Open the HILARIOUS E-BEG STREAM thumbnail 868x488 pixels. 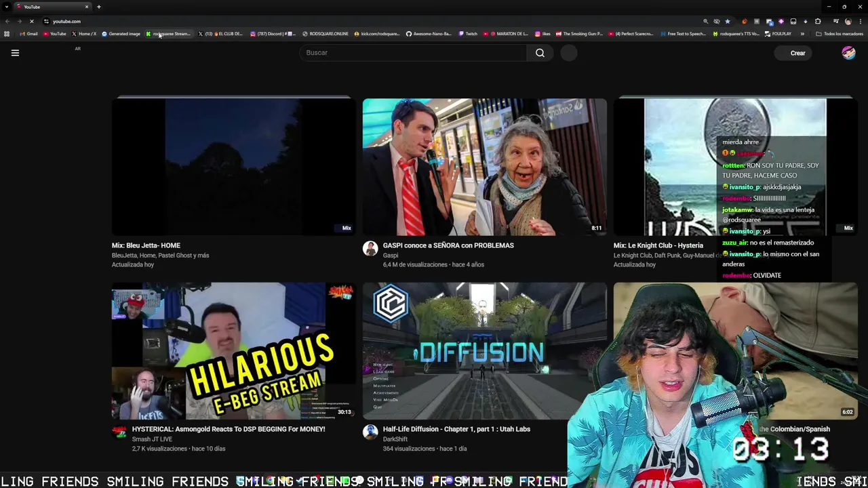[x=233, y=351]
